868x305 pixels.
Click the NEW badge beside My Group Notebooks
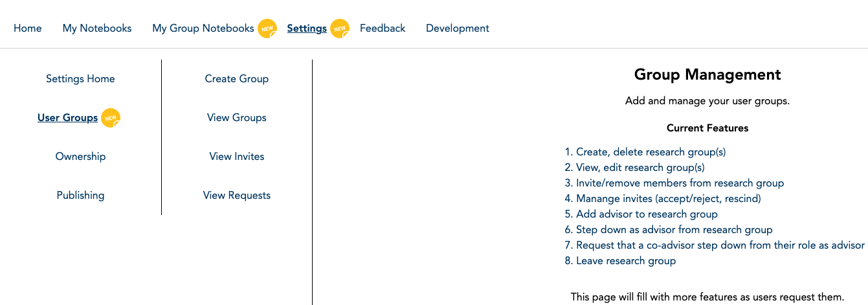pyautogui.click(x=267, y=28)
